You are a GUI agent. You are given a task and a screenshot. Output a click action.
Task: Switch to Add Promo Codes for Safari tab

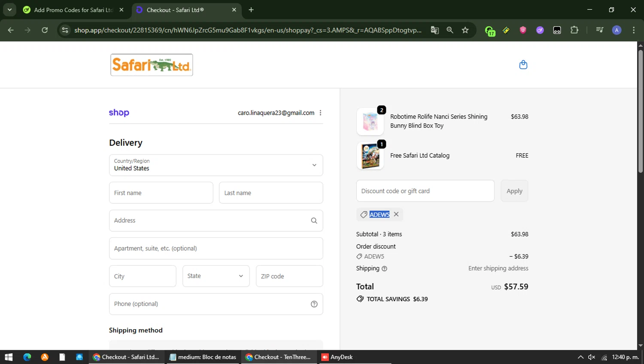tap(73, 10)
